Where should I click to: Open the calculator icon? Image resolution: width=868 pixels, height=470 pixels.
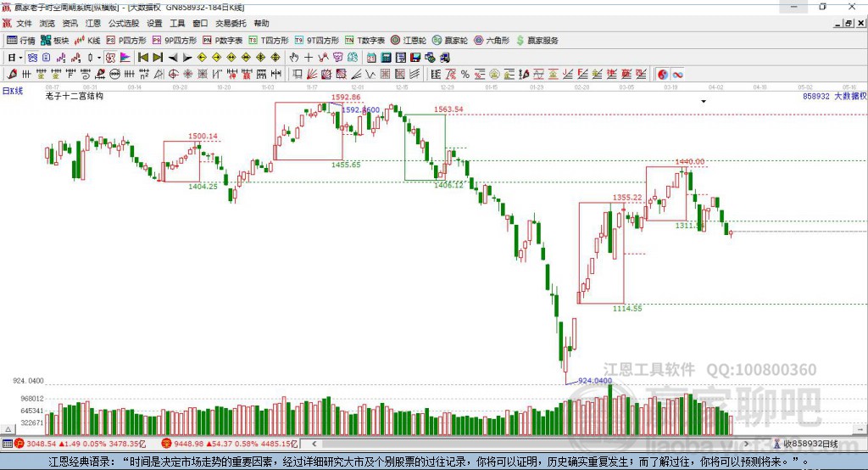pyautogui.click(x=386, y=58)
